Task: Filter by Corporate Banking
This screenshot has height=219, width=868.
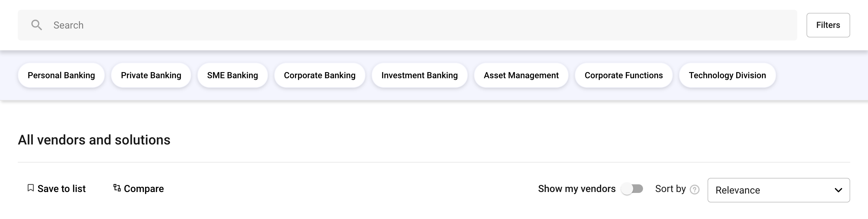Action: [319, 75]
